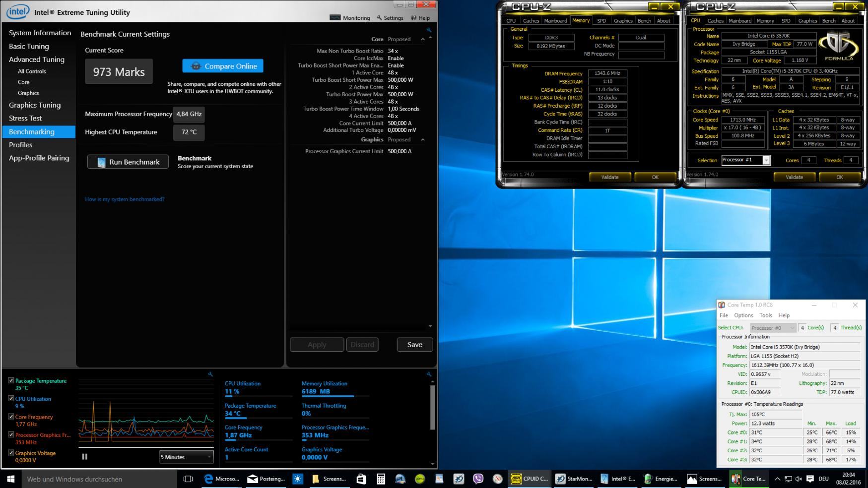Click OK in the CPU-Z CPU window

pos(840,177)
